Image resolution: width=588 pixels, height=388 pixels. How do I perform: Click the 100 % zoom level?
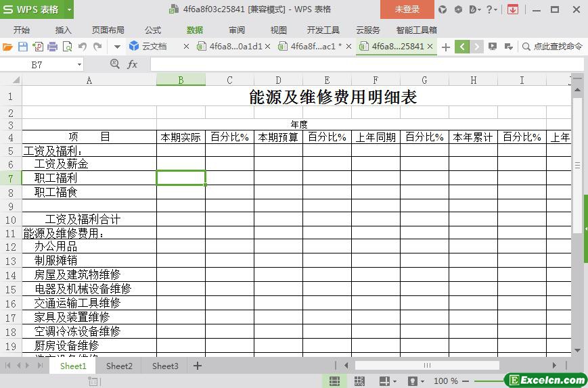pos(446,381)
